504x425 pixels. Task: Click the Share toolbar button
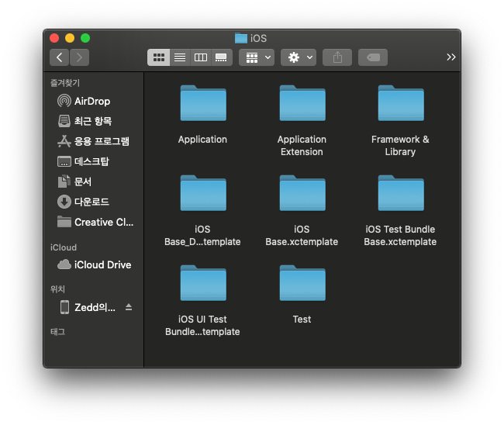[x=337, y=57]
